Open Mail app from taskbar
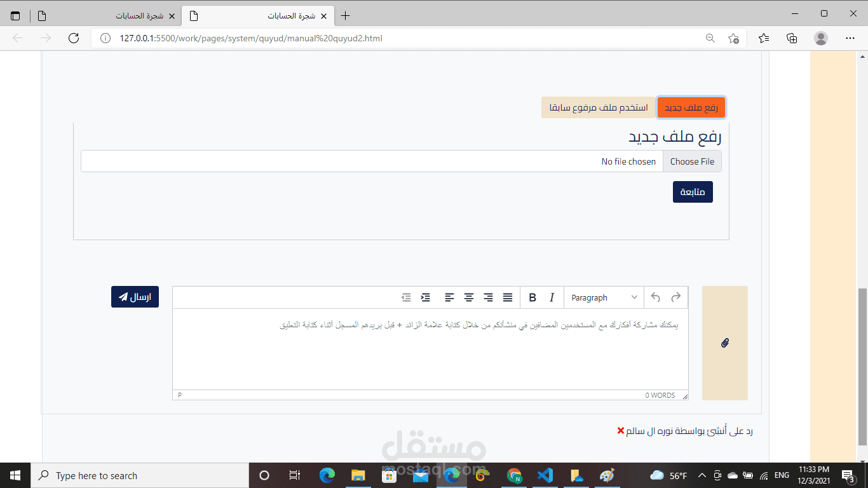The height and width of the screenshot is (488, 868). [421, 475]
